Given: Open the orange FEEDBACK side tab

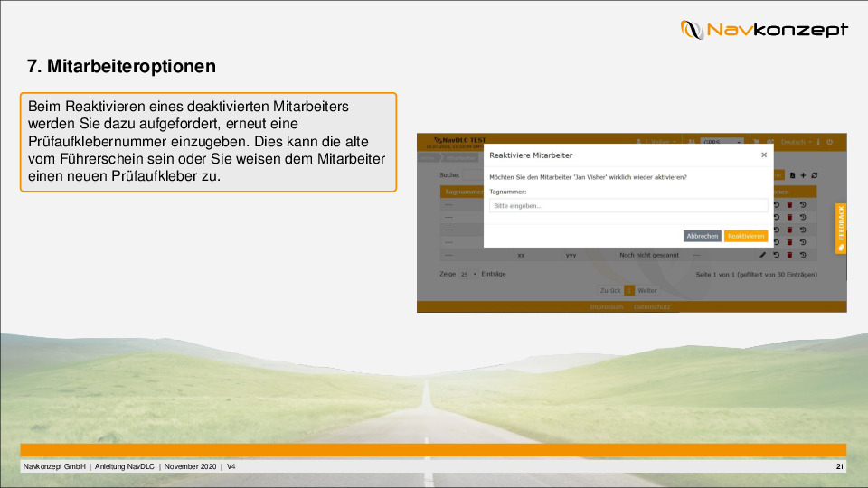Looking at the screenshot, I should pos(841,229).
